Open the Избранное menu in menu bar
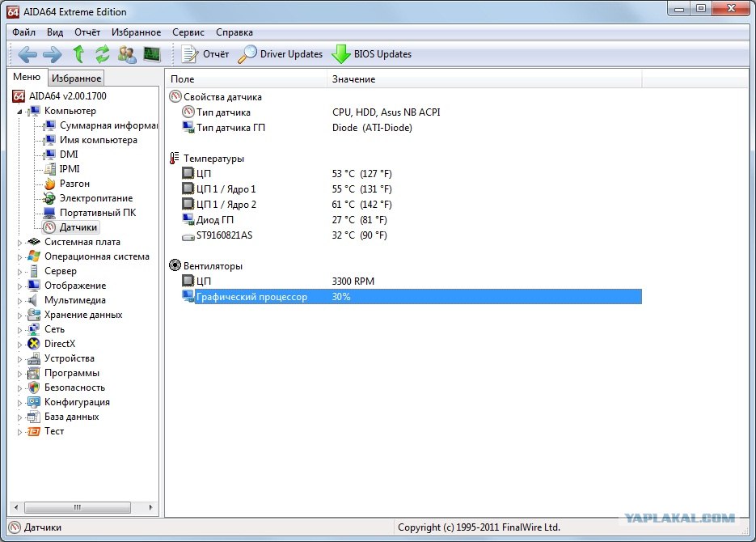The image size is (756, 542). [x=137, y=32]
